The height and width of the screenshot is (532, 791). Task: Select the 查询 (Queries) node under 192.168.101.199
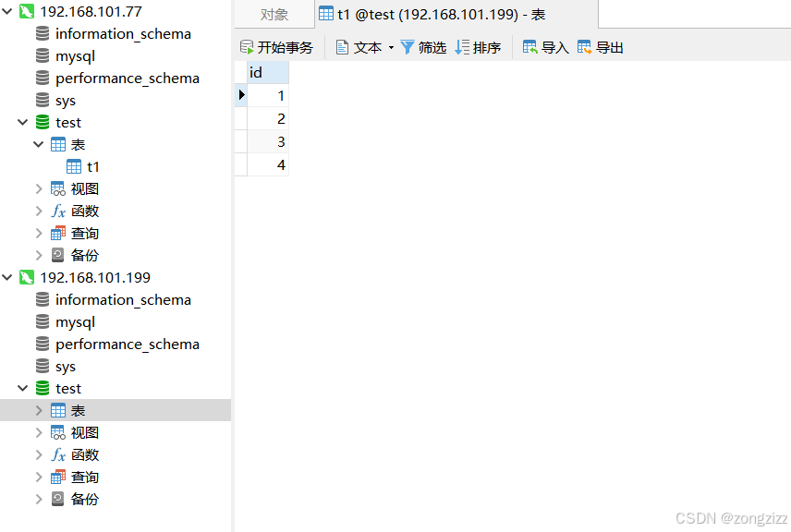click(x=79, y=477)
